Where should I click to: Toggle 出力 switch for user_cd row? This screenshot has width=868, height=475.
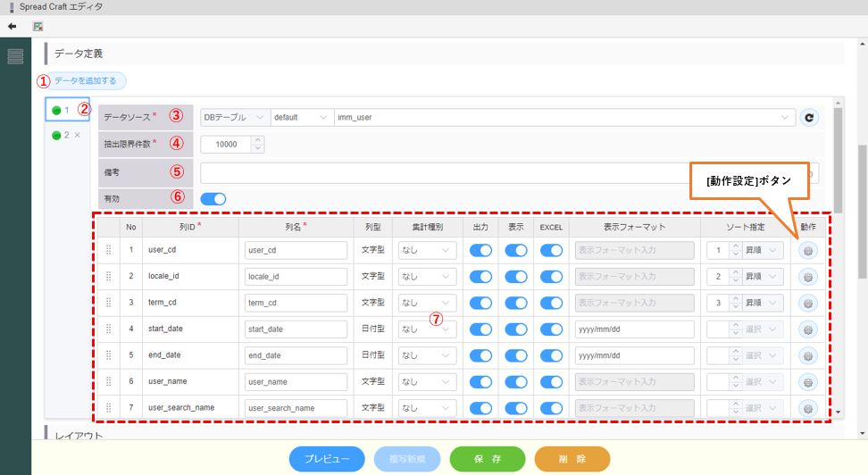tap(480, 251)
